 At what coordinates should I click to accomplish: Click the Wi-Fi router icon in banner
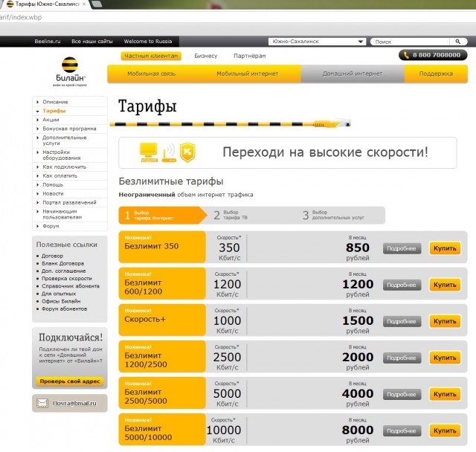pyautogui.click(x=169, y=153)
